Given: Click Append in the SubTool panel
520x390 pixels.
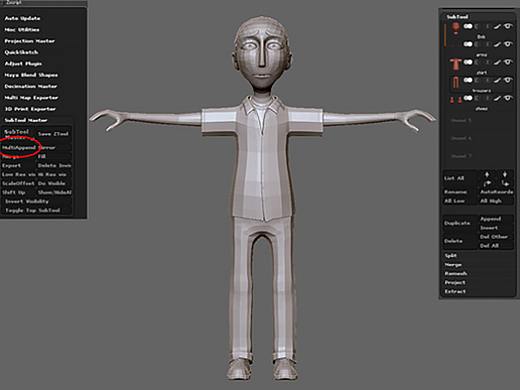Looking at the screenshot, I should coord(490,219).
